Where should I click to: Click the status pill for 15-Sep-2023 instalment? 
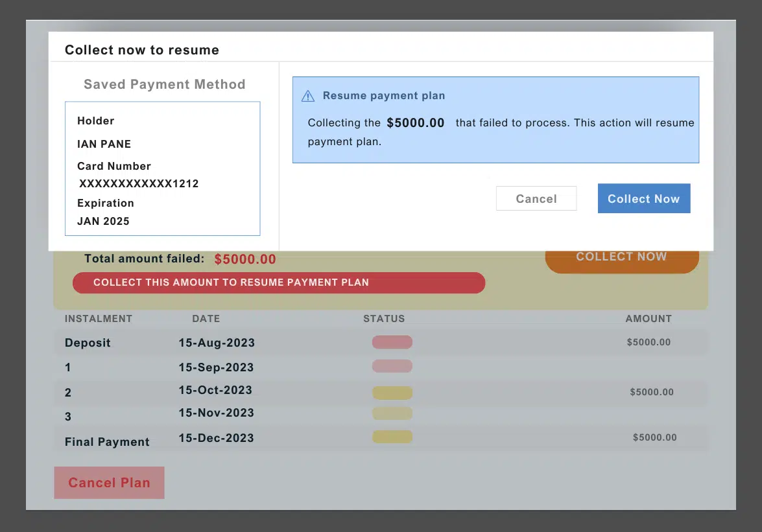pyautogui.click(x=392, y=366)
